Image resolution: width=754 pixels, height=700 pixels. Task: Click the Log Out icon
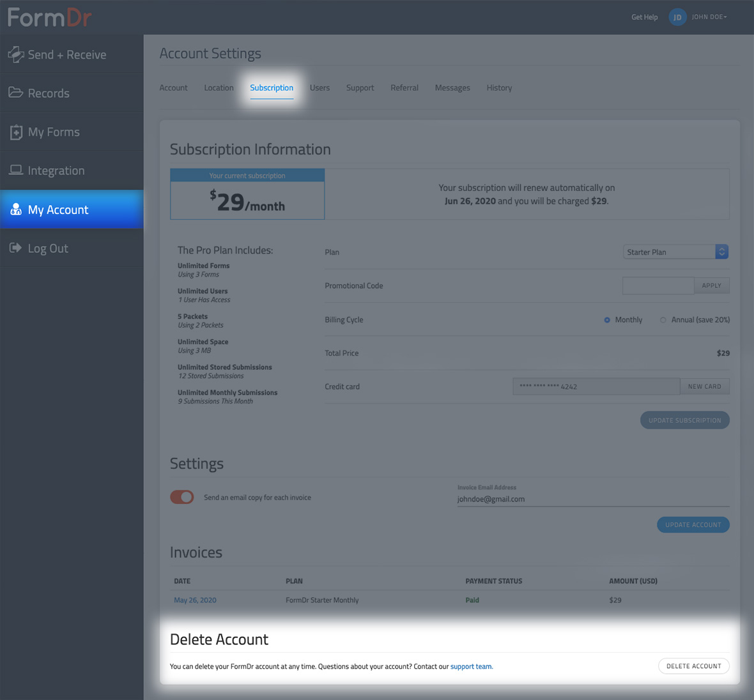tap(15, 248)
